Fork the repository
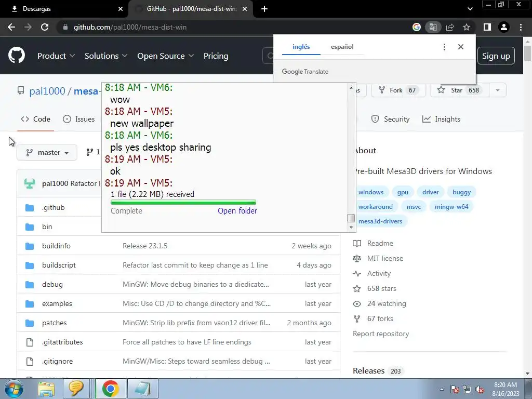The width and height of the screenshot is (532, 399). pos(398,90)
